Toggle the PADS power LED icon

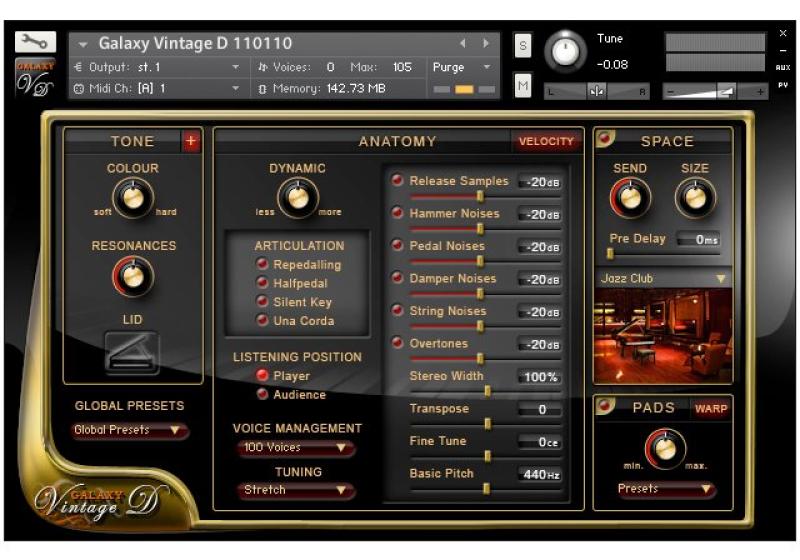pos(605,406)
